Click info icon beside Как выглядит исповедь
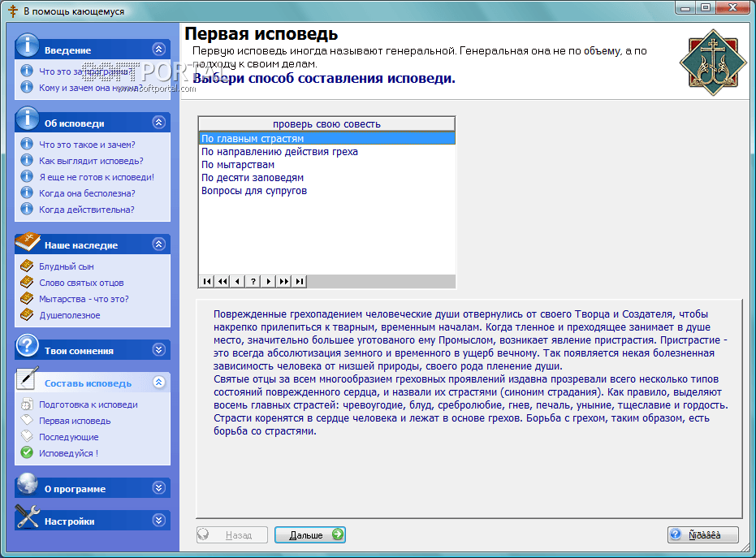 pos(27,161)
